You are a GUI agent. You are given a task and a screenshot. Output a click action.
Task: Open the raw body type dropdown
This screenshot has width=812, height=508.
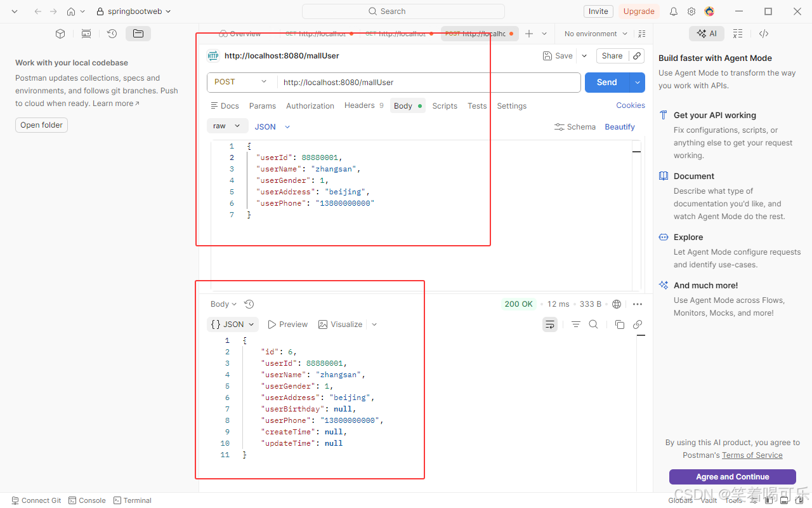(227, 126)
